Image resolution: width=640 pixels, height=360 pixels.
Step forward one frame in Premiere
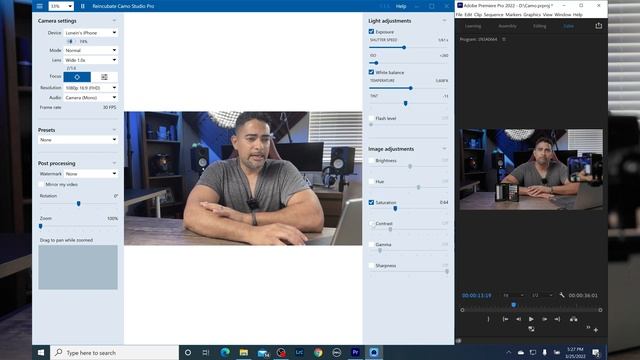coord(544,319)
